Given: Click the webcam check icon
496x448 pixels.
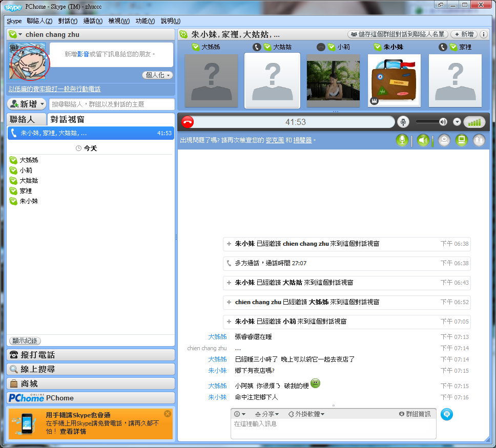Looking at the screenshot, I should (x=444, y=140).
